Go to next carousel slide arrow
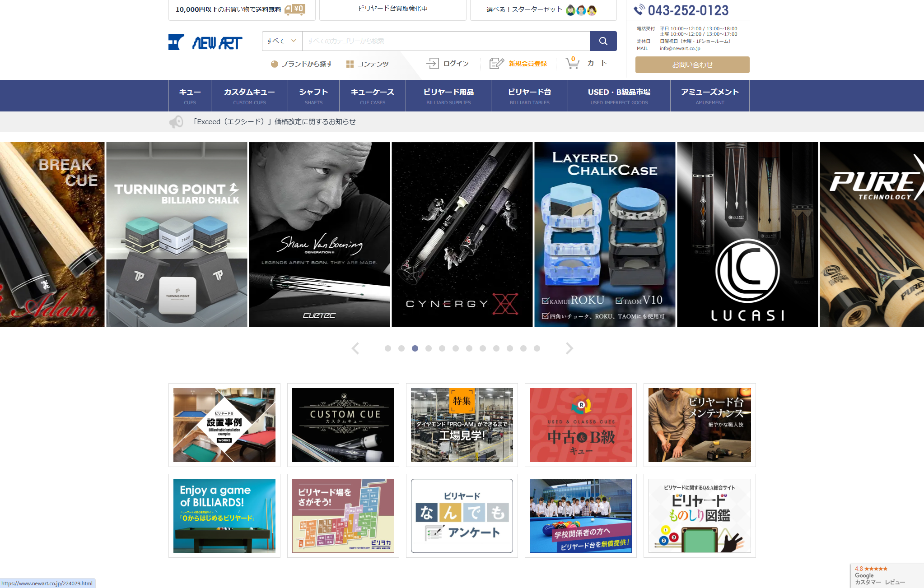 tap(569, 348)
